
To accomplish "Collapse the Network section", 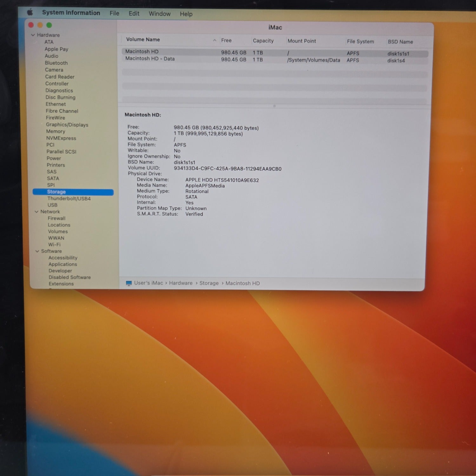I will point(36,212).
